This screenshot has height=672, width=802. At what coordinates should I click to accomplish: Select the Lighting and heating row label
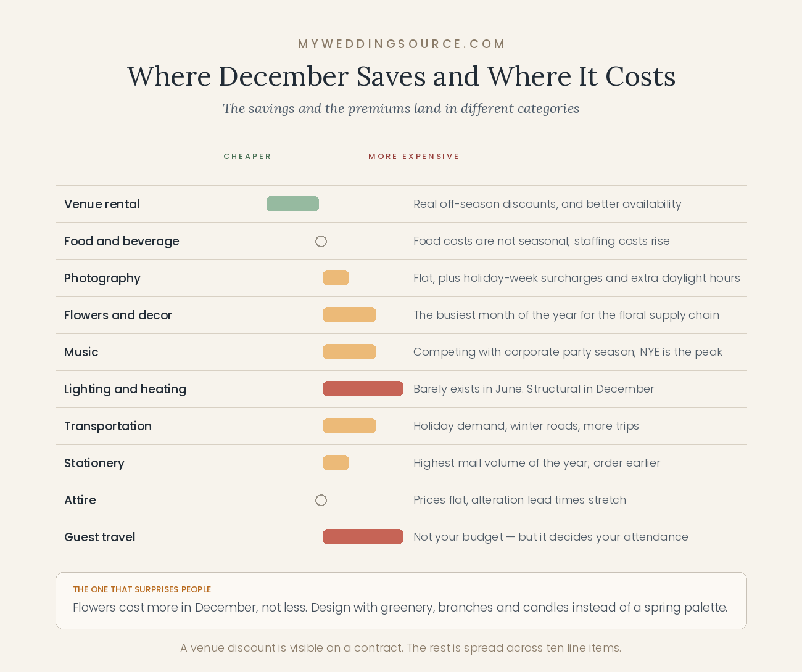tap(125, 389)
